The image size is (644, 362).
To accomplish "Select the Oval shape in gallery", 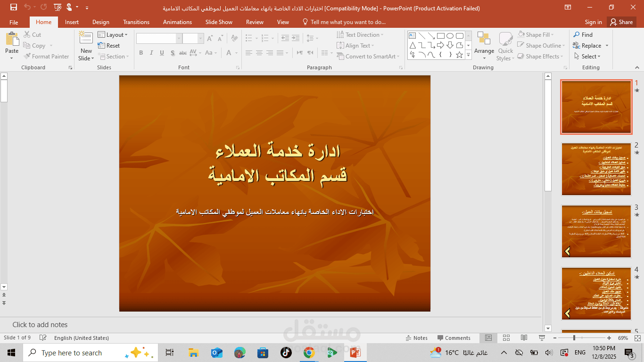I will tap(450, 35).
